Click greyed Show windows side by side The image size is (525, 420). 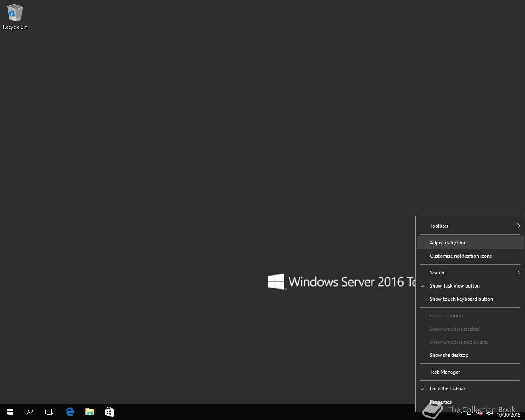tap(470, 342)
